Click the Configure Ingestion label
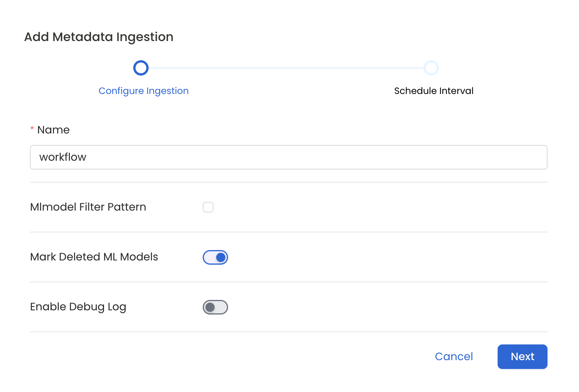The width and height of the screenshot is (579, 392). (144, 91)
